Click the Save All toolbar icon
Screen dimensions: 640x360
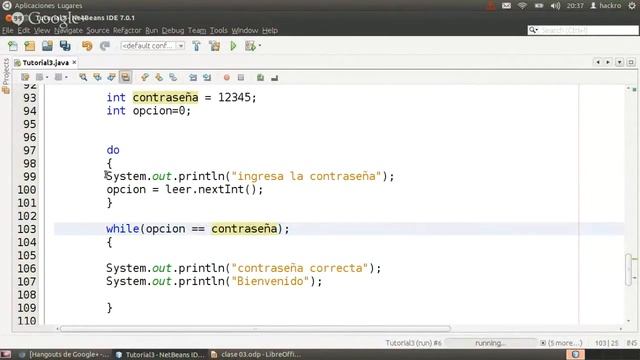click(x=65, y=46)
